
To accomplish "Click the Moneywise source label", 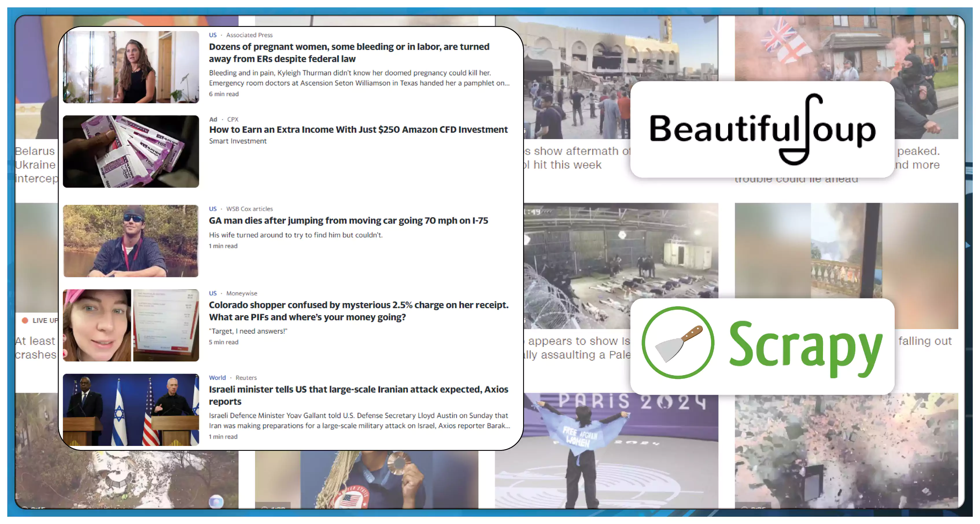I will [241, 294].
